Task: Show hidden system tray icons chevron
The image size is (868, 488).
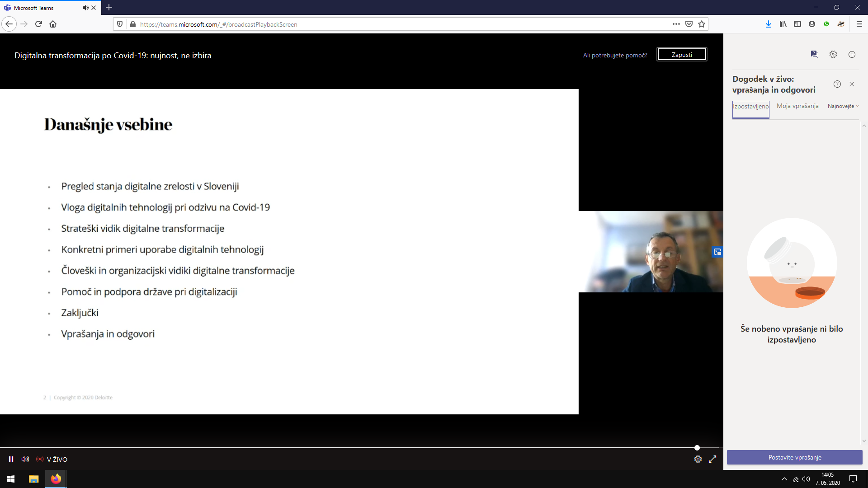Action: 784,479
